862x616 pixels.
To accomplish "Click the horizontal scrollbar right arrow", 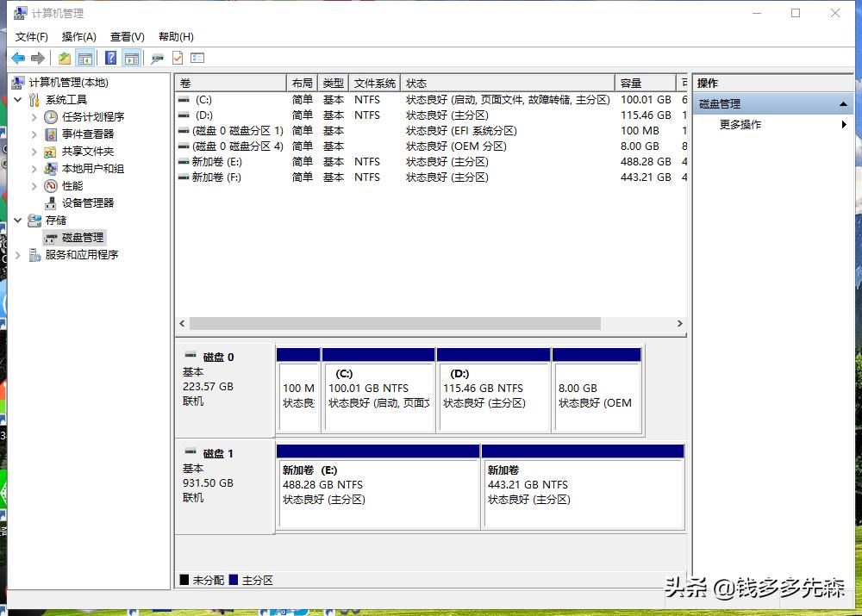I will (x=680, y=322).
